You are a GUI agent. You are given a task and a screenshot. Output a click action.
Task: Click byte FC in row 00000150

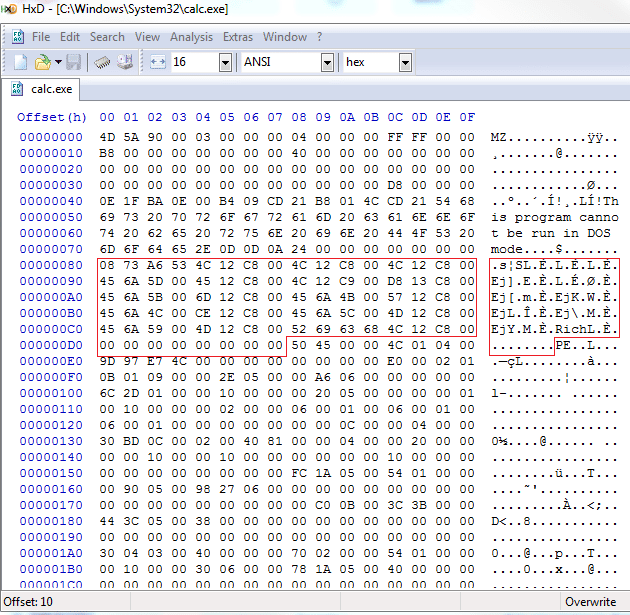tap(299, 473)
